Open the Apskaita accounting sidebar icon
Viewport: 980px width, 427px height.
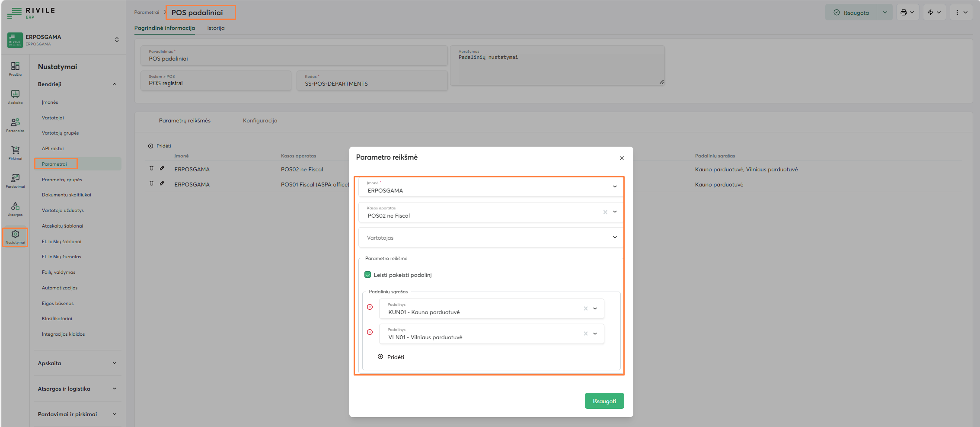(x=15, y=96)
